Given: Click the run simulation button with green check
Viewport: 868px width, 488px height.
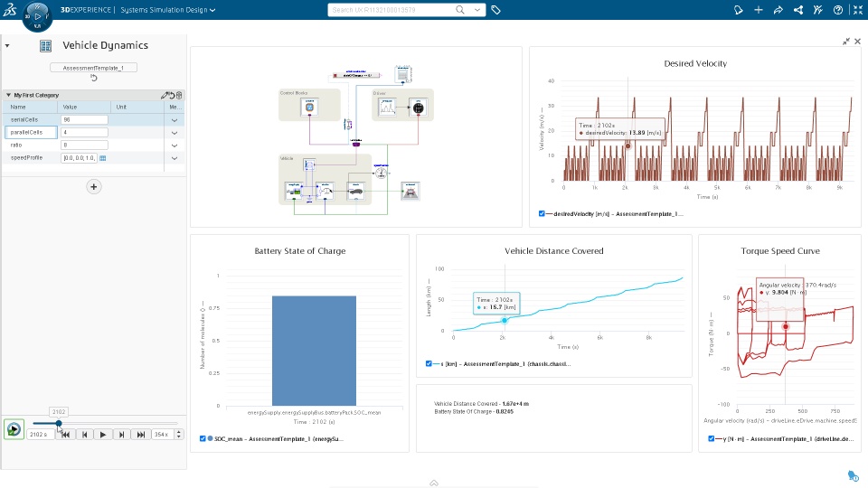Looking at the screenshot, I should tap(14, 428).
